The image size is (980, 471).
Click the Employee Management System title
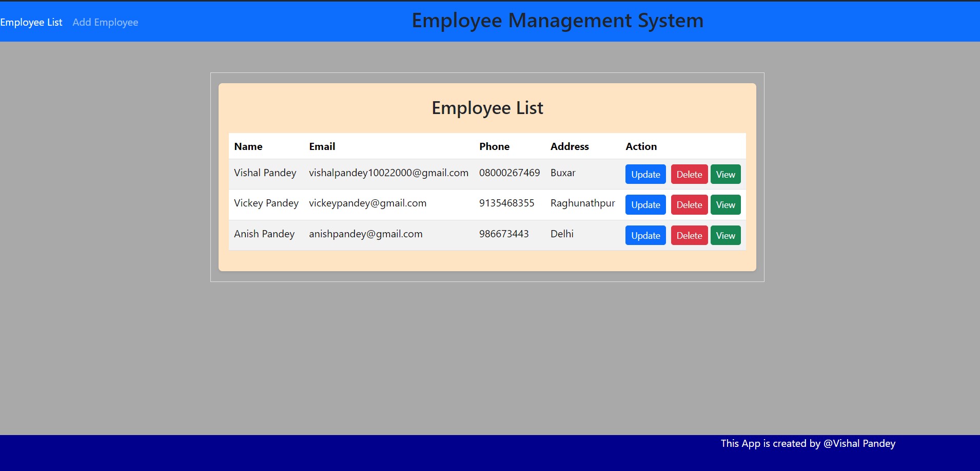coord(557,21)
